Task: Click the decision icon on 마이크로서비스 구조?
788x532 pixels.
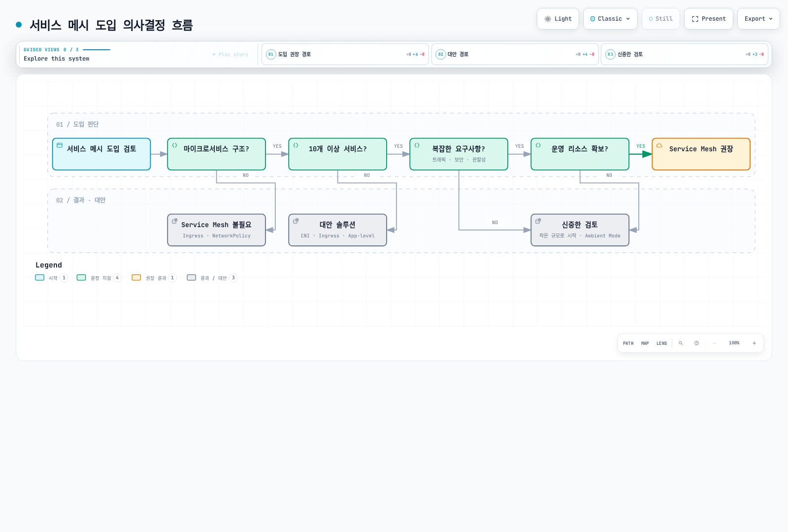Action: (174, 145)
